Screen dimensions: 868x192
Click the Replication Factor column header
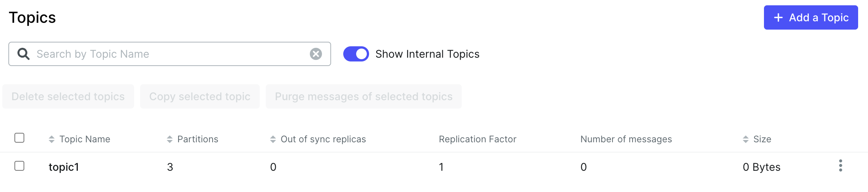pyautogui.click(x=477, y=139)
